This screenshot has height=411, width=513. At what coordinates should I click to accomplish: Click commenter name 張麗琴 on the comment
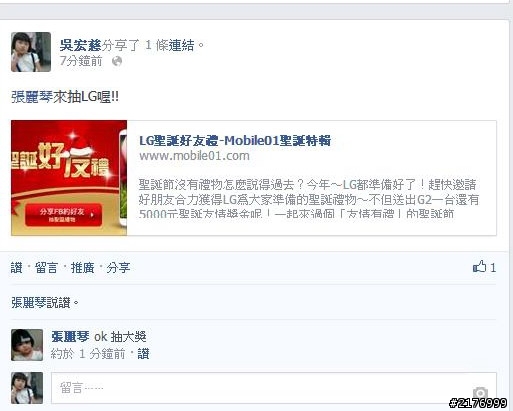tap(70, 337)
